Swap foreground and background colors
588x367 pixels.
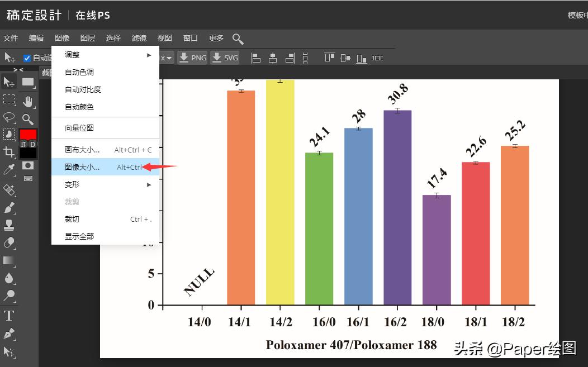[x=23, y=144]
